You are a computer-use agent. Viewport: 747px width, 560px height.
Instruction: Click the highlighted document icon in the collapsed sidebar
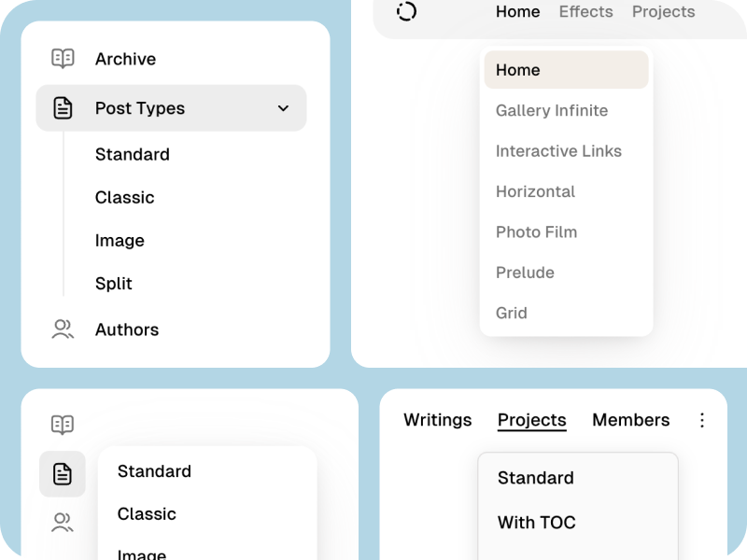click(63, 474)
